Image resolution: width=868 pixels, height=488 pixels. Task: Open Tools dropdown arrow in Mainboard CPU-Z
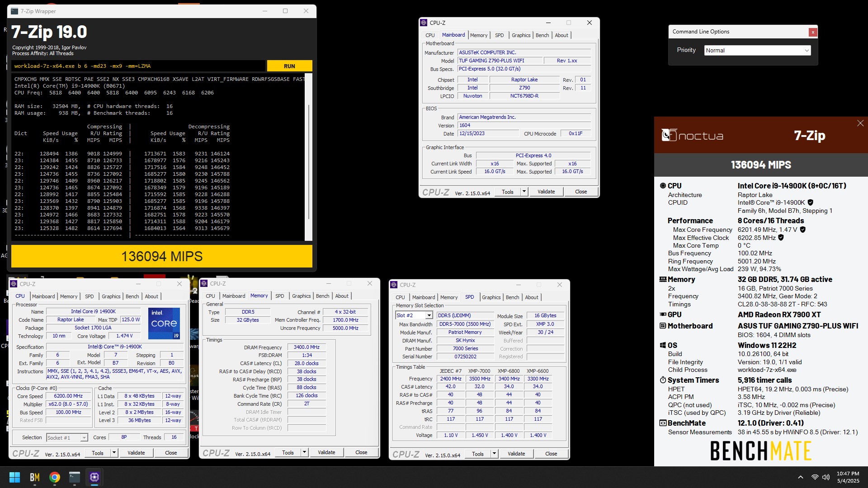pos(524,192)
